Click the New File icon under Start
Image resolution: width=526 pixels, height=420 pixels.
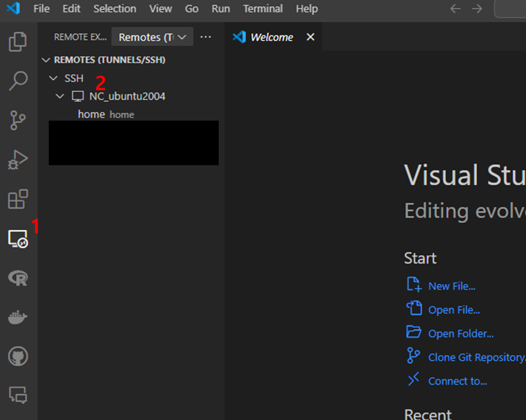click(x=414, y=285)
